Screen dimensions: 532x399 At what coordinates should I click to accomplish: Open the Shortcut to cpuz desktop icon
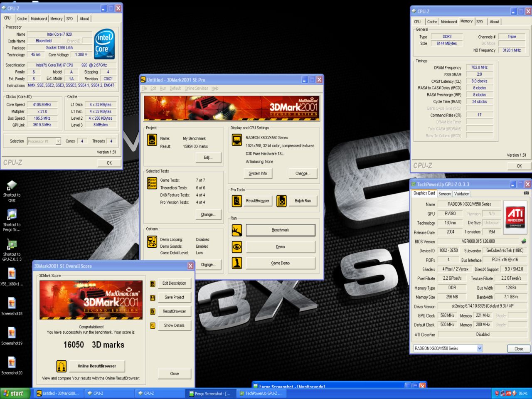click(x=12, y=191)
